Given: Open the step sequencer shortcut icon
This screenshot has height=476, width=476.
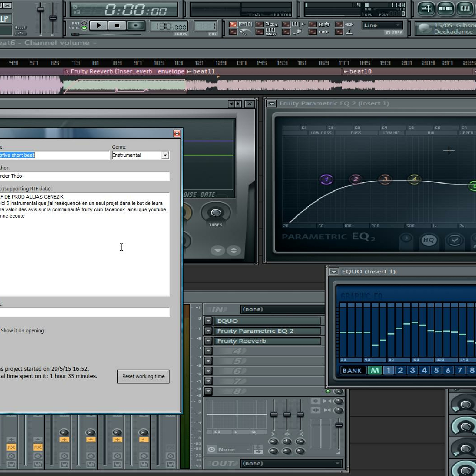Looking at the screenshot, I should coord(445,9).
